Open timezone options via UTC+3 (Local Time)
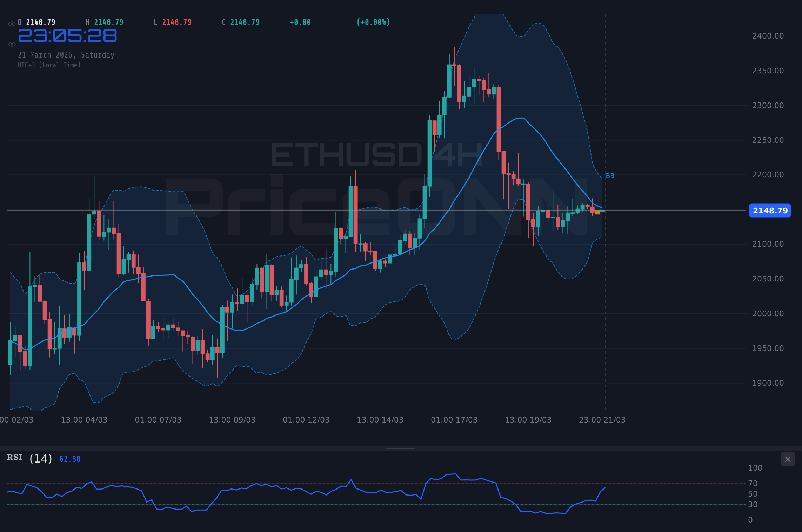The image size is (802, 532). 49,65
